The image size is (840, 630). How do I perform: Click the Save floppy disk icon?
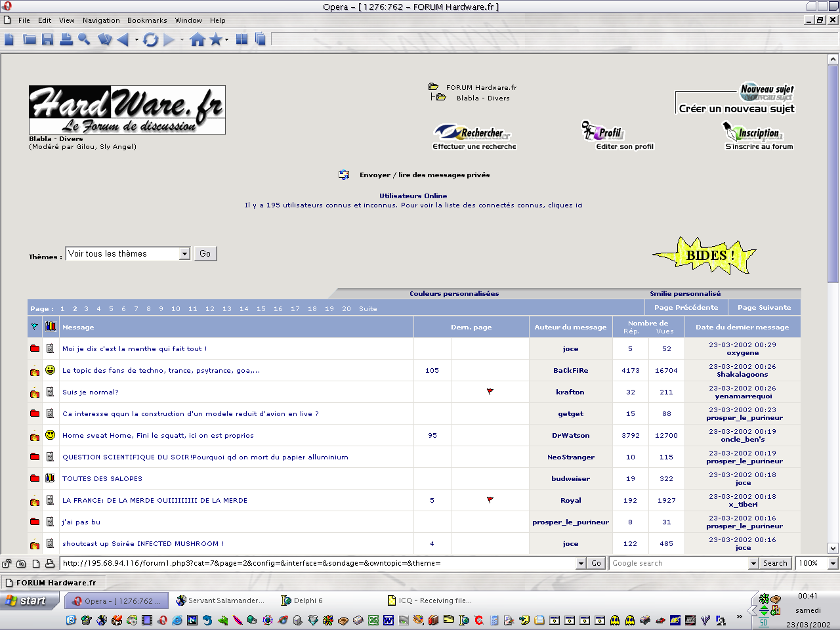coord(47,40)
